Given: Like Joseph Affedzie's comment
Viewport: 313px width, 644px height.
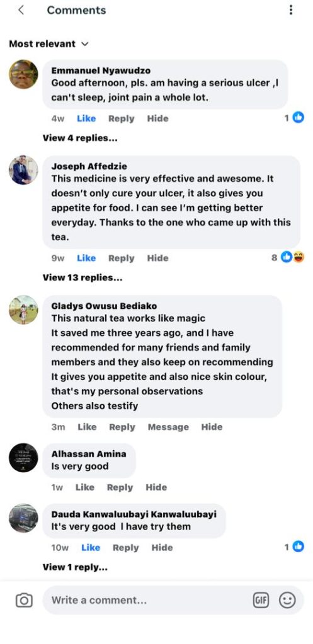Looking at the screenshot, I should [x=86, y=258].
